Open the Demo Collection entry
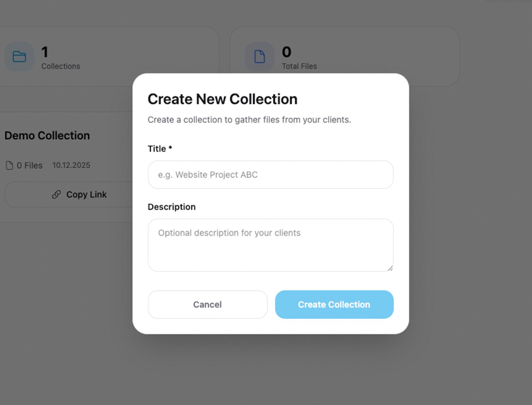532x405 pixels. (47, 135)
